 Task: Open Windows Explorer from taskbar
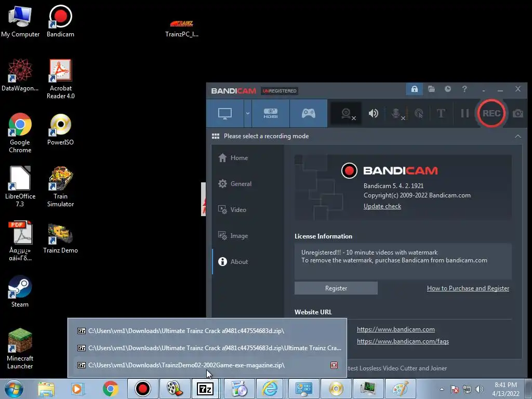click(x=46, y=389)
